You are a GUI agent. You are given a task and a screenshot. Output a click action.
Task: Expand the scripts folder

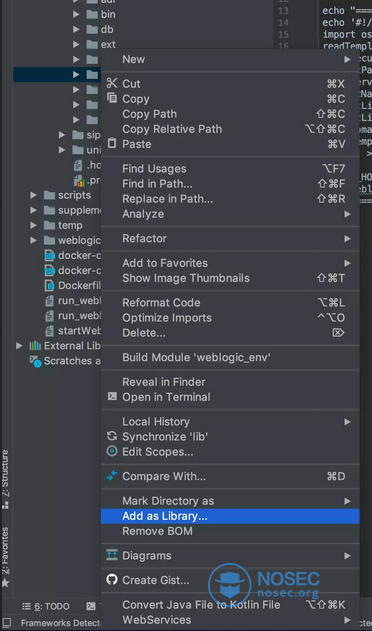coord(33,195)
